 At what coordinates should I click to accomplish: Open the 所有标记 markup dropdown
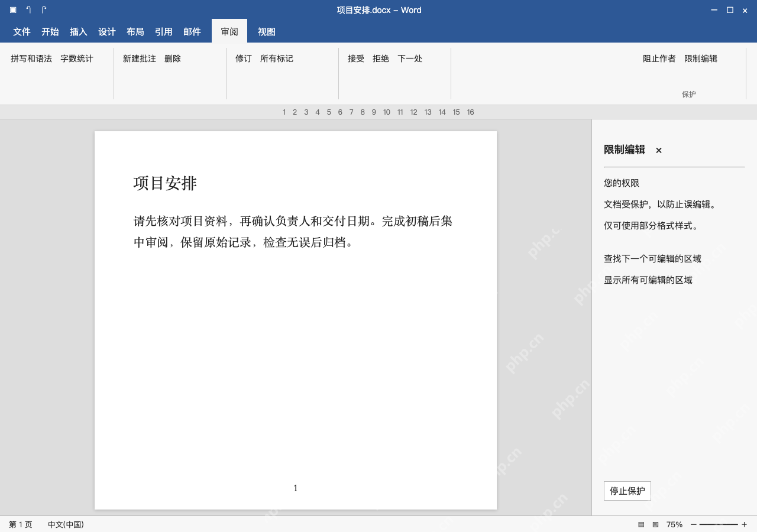[x=277, y=59]
